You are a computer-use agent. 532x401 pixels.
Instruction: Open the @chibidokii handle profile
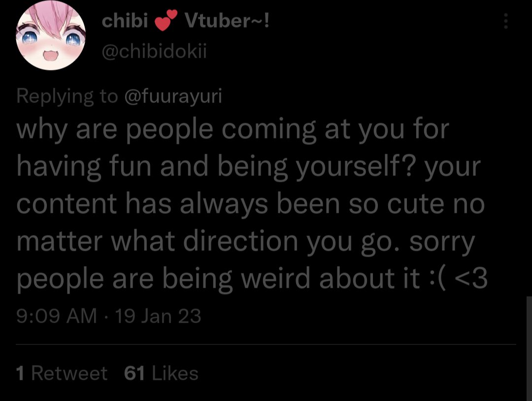[x=154, y=50]
